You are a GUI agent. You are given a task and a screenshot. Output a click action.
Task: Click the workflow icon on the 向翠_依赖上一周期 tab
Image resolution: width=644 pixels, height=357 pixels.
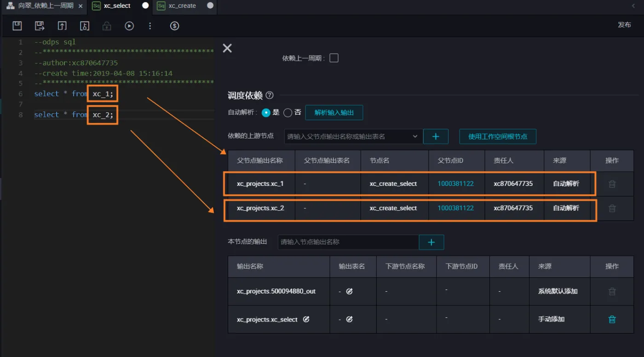pyautogui.click(x=10, y=6)
